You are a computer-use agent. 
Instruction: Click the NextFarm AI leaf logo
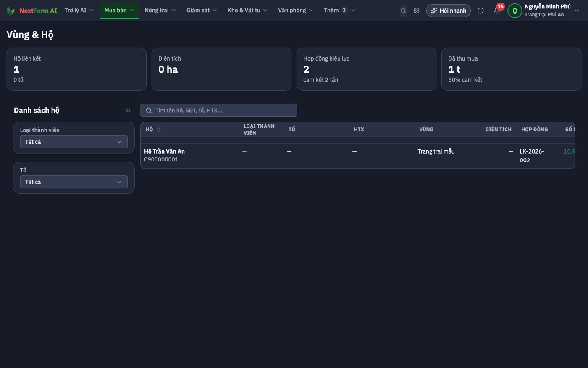point(10,11)
